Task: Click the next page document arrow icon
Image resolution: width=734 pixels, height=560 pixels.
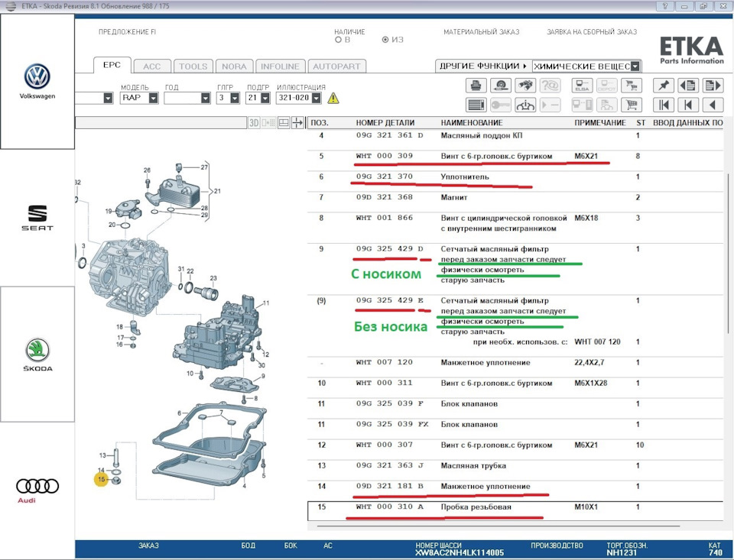Action: click(713, 86)
